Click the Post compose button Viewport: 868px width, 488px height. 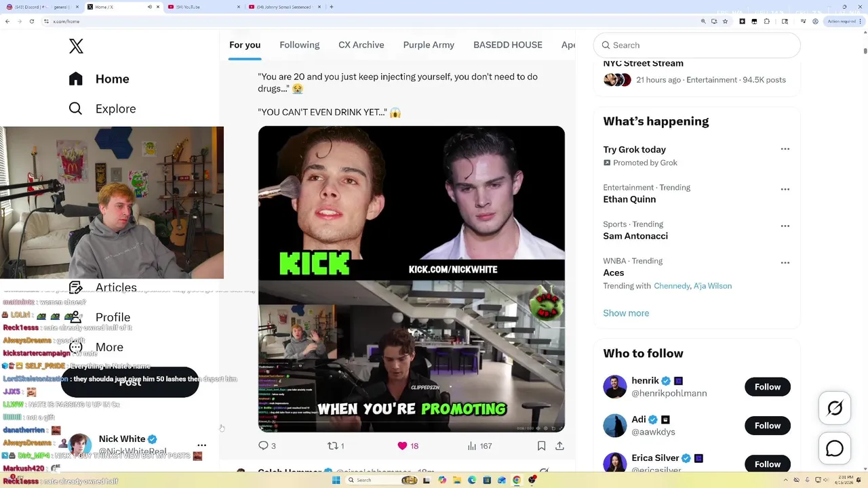coord(130,382)
